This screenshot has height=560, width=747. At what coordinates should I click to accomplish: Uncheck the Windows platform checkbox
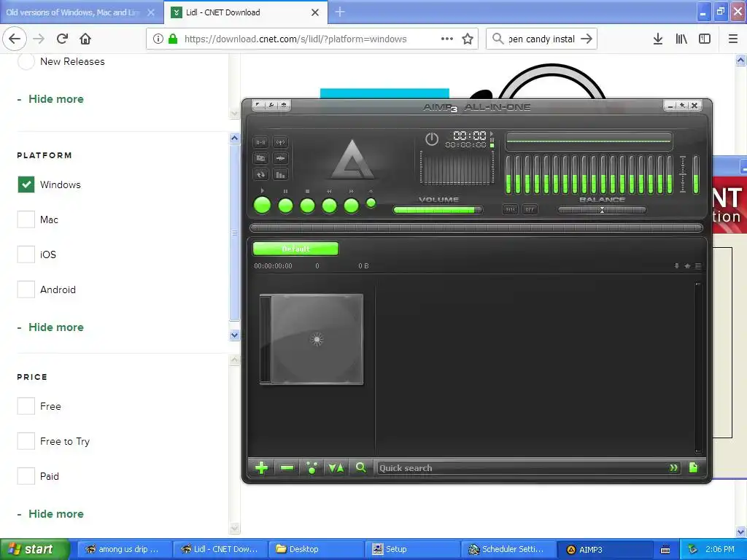click(26, 184)
